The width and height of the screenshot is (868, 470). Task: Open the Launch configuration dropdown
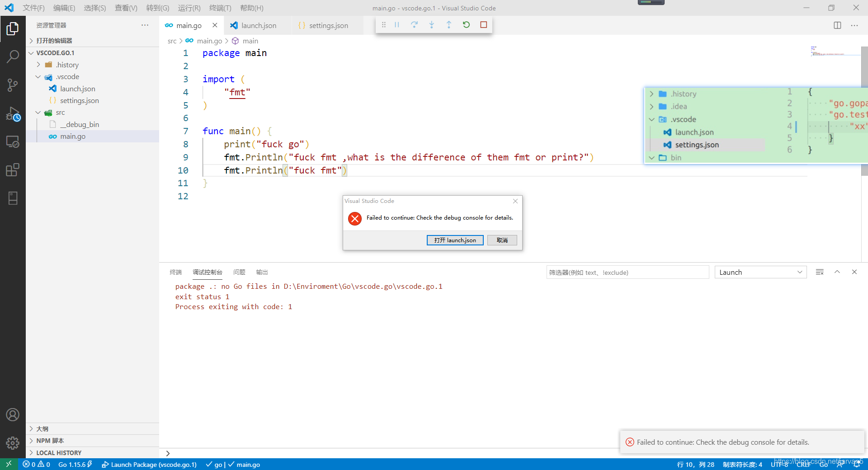[760, 272]
